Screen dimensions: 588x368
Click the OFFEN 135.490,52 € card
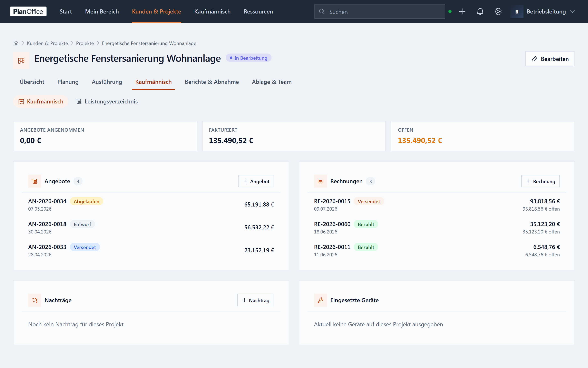coord(483,136)
